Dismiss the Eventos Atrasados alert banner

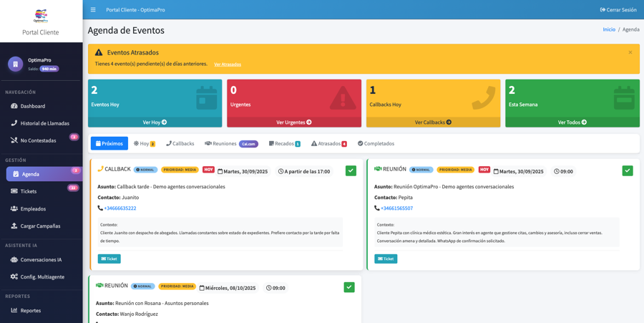[630, 52]
